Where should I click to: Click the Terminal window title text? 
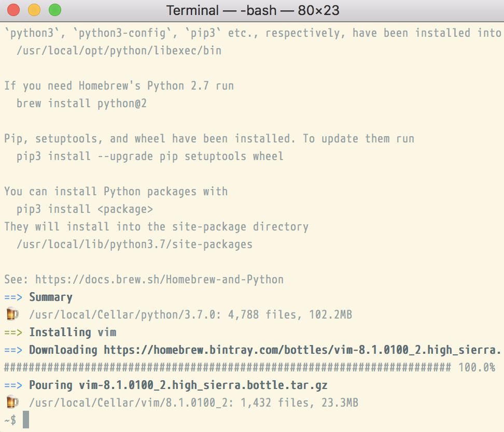pyautogui.click(x=253, y=10)
